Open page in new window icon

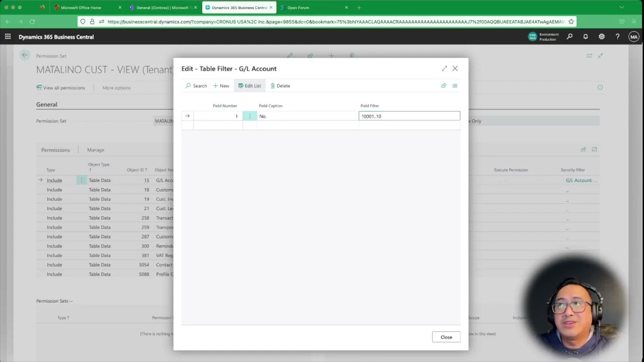pos(589,56)
